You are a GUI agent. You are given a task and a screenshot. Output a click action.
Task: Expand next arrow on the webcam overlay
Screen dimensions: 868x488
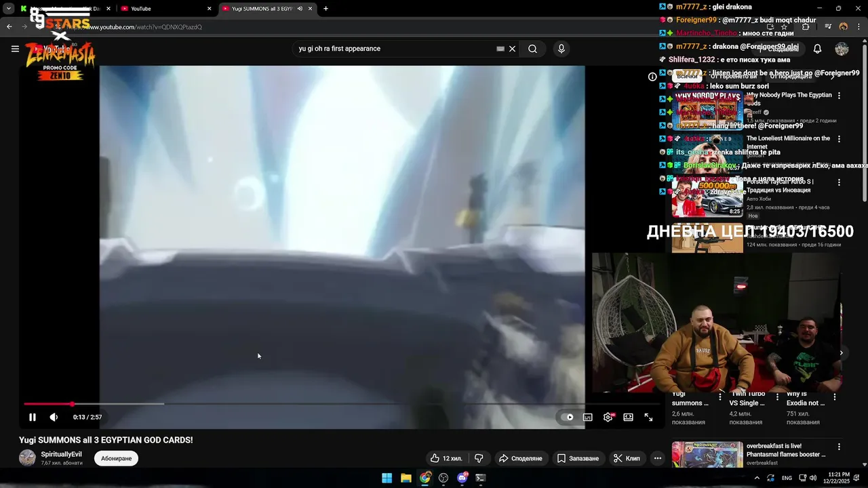841,352
